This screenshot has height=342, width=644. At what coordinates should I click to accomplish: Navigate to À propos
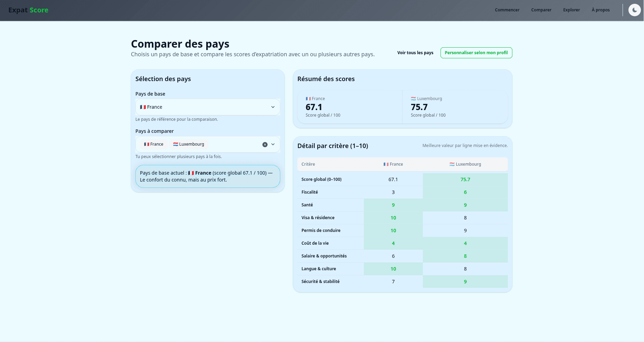[600, 10]
